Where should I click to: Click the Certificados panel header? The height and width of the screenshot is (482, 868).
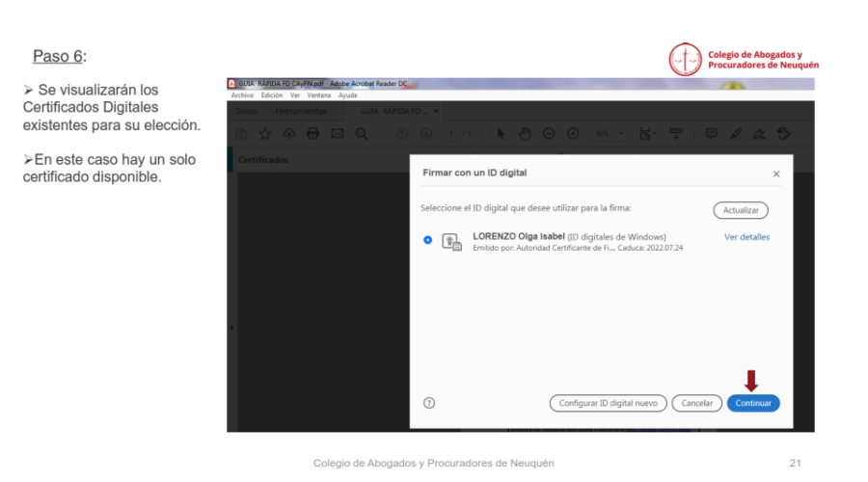(263, 160)
